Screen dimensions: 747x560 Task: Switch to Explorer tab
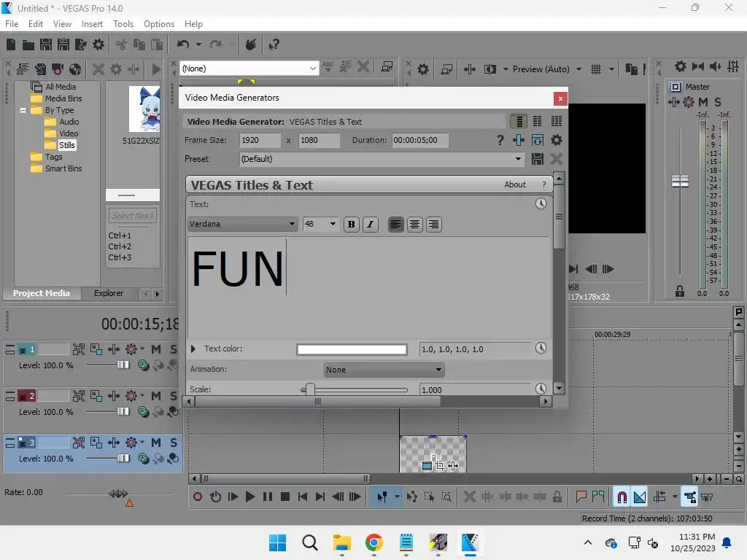point(109,293)
